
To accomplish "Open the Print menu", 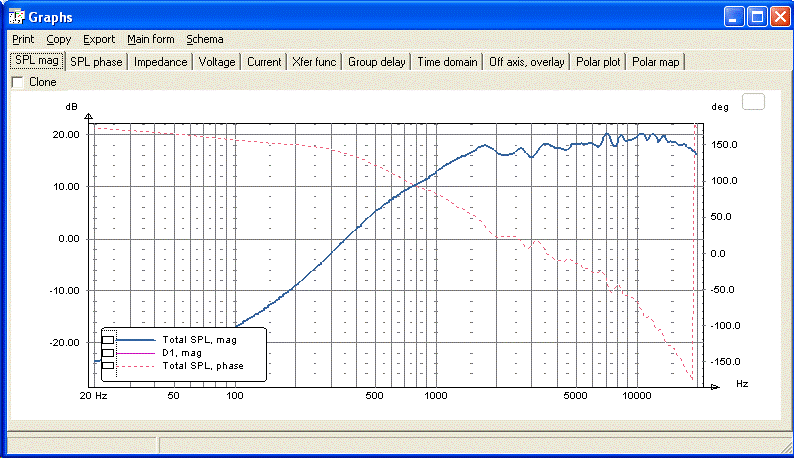I will [x=23, y=39].
